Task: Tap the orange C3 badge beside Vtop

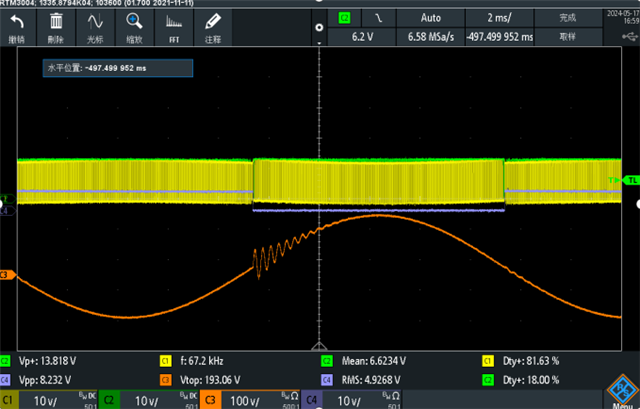Action: click(x=165, y=380)
